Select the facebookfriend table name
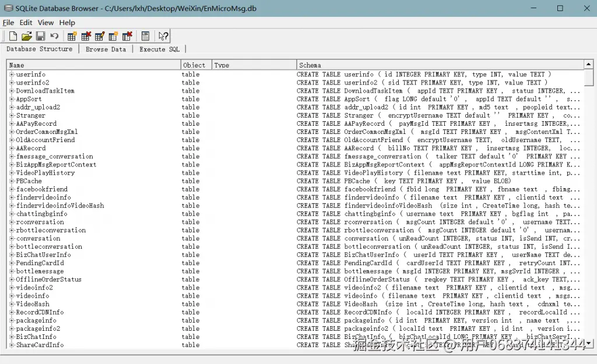The width and height of the screenshot is (597, 364). [42, 189]
